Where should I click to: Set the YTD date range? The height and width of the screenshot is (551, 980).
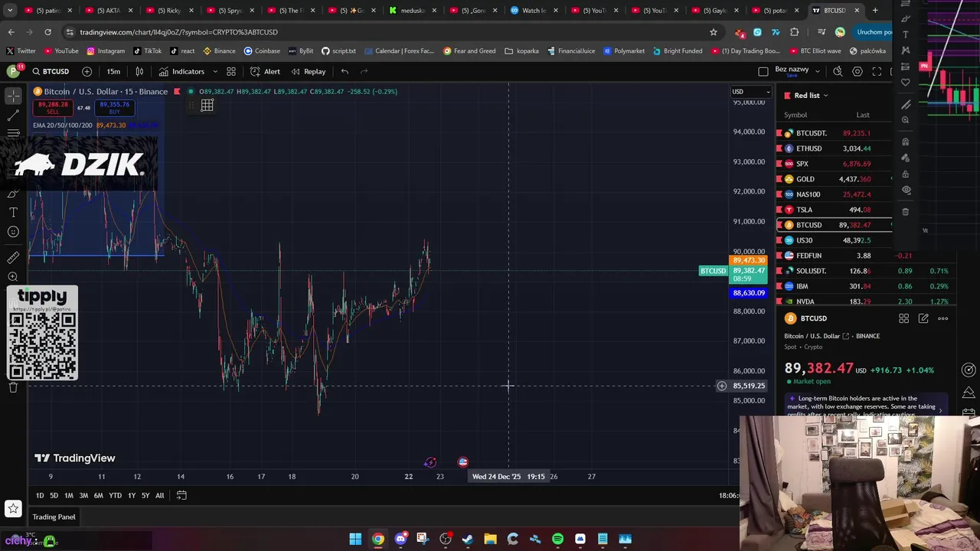[115, 496]
